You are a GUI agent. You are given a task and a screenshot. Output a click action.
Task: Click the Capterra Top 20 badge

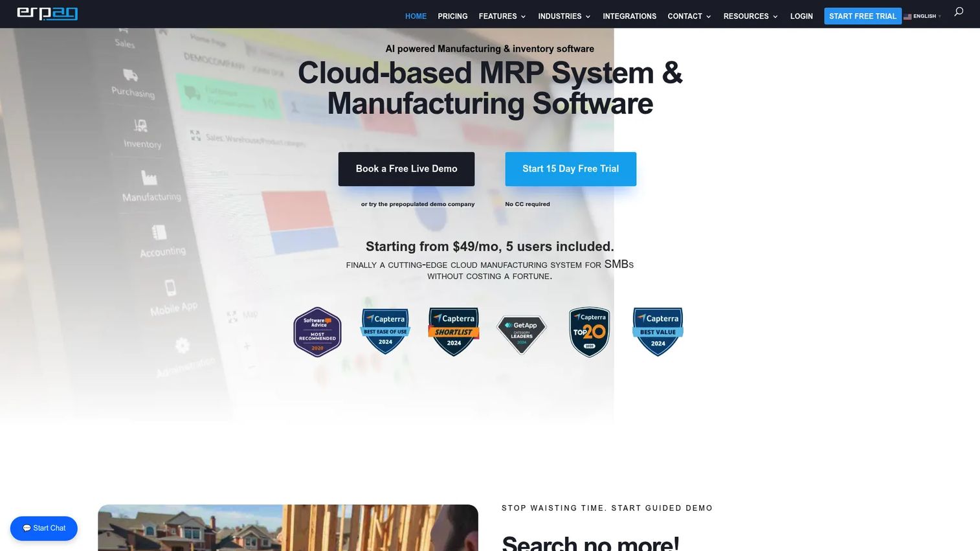pos(589,332)
